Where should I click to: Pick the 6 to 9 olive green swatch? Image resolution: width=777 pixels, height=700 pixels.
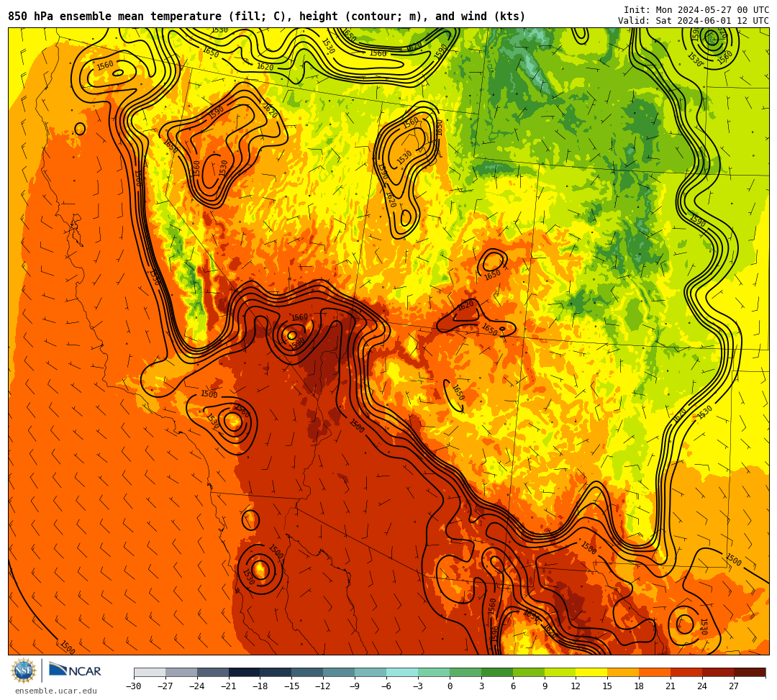click(529, 672)
